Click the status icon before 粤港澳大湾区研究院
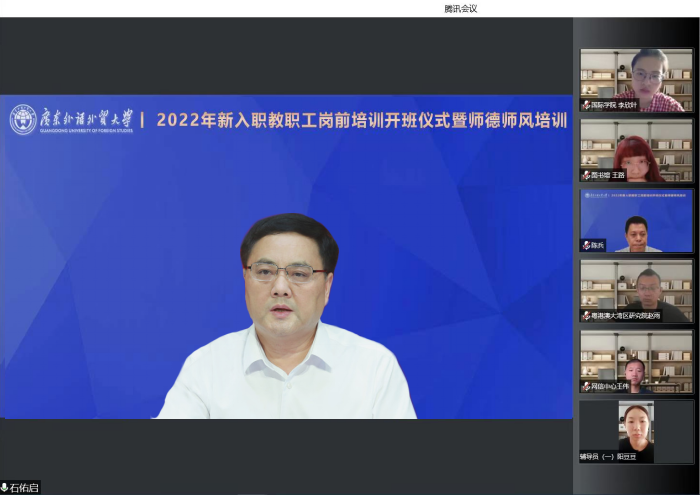The height and width of the screenshot is (495, 700). (586, 316)
